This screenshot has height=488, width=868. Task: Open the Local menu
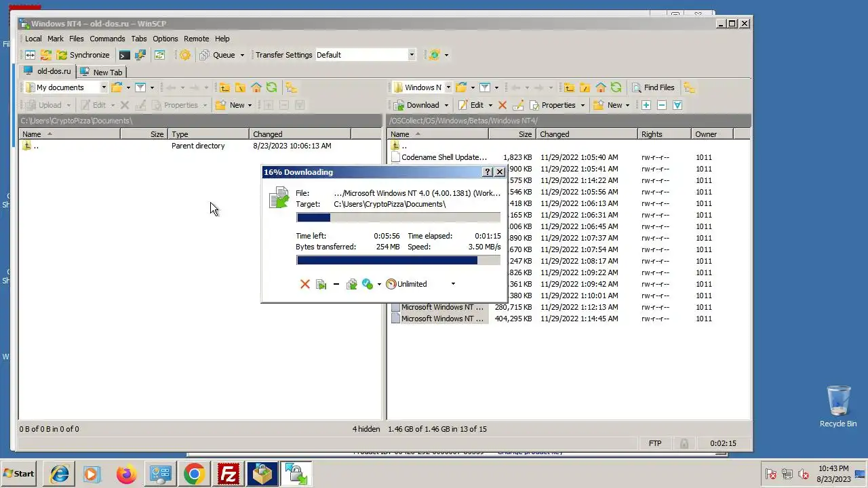coord(33,39)
